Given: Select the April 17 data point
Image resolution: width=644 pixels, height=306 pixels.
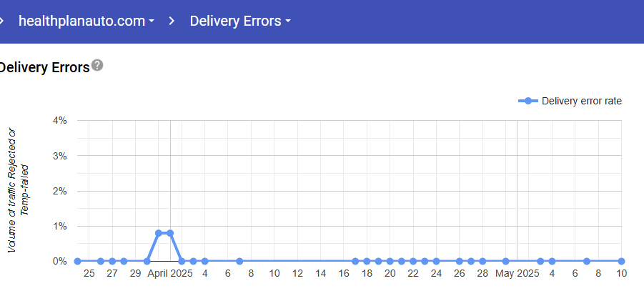Looking at the screenshot, I should coord(355,261).
